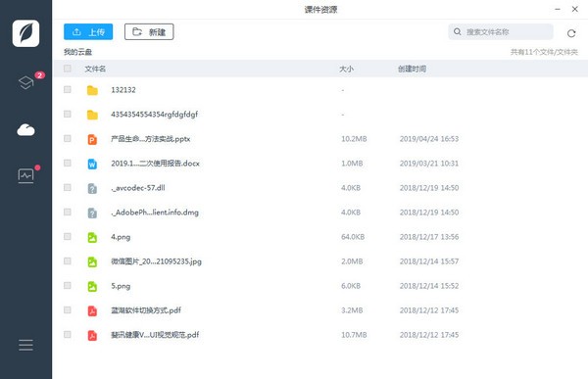Click the image icon of 4.png

pyautogui.click(x=92, y=237)
